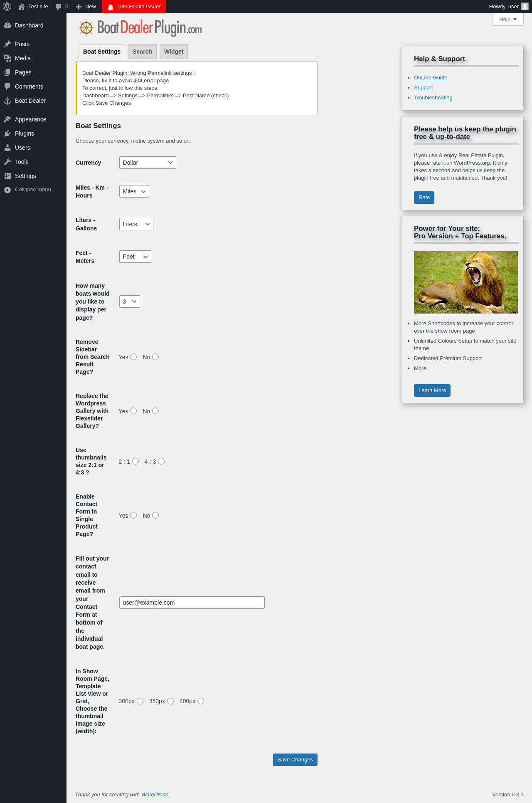
Task: Open the Liters - Gallons dropdown
Action: [136, 224]
